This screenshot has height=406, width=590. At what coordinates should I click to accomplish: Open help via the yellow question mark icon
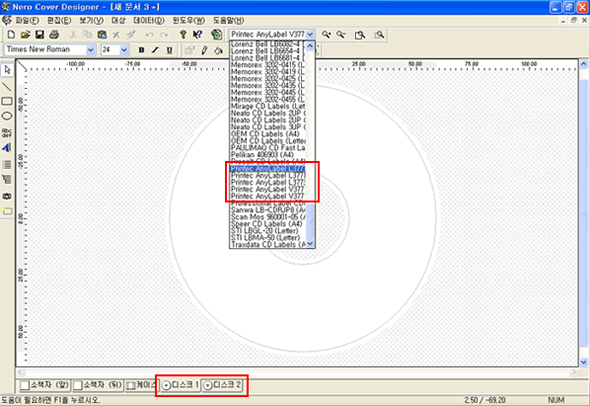(x=183, y=35)
